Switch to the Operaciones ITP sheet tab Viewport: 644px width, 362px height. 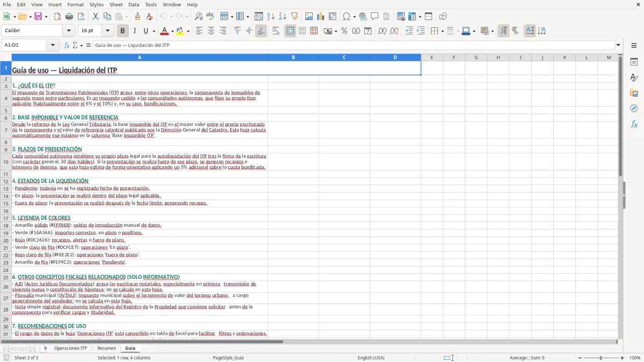tap(70, 349)
